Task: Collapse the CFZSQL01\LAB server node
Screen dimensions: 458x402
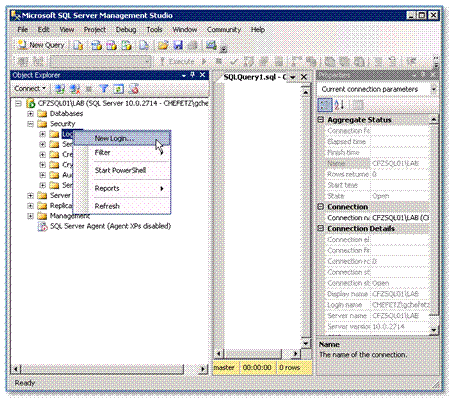Action: pyautogui.click(x=18, y=104)
